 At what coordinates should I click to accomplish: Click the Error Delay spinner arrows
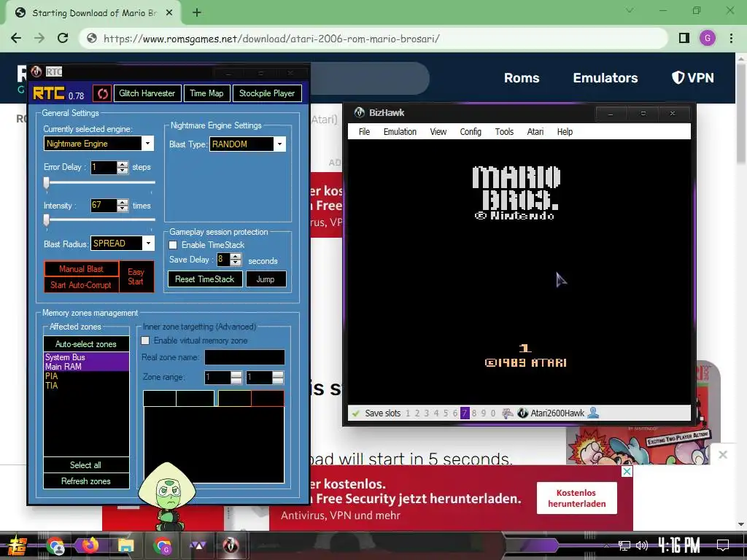123,168
